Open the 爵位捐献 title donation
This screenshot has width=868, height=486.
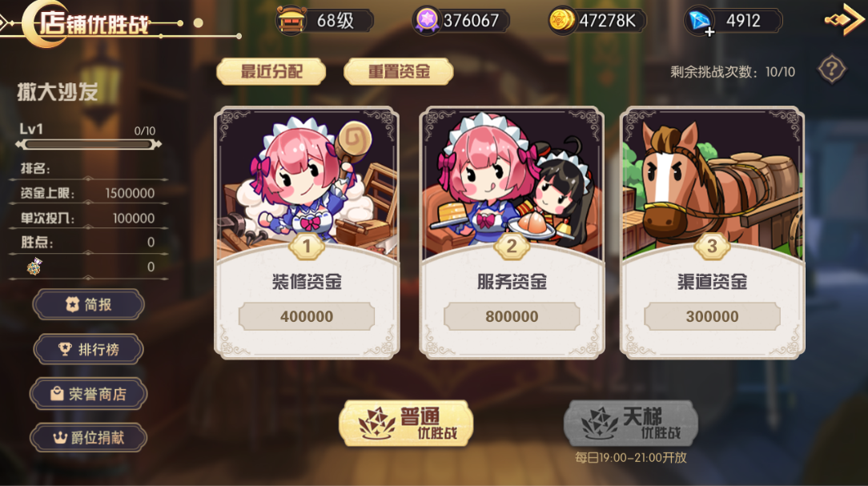[x=89, y=438]
